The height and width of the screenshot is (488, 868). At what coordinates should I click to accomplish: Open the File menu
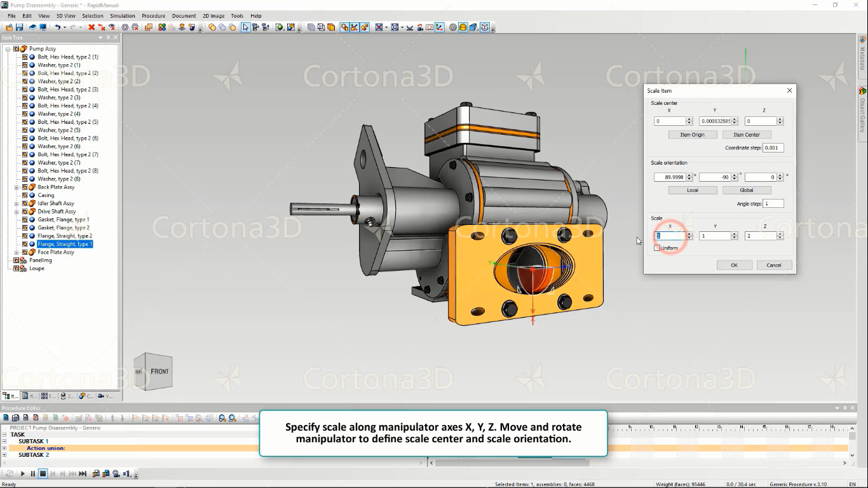click(x=11, y=16)
